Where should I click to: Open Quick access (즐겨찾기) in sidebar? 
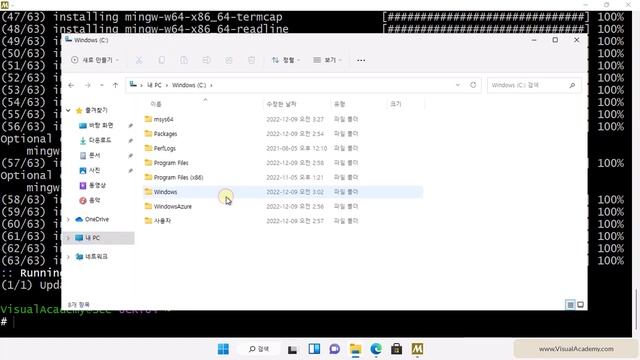[x=96, y=110]
